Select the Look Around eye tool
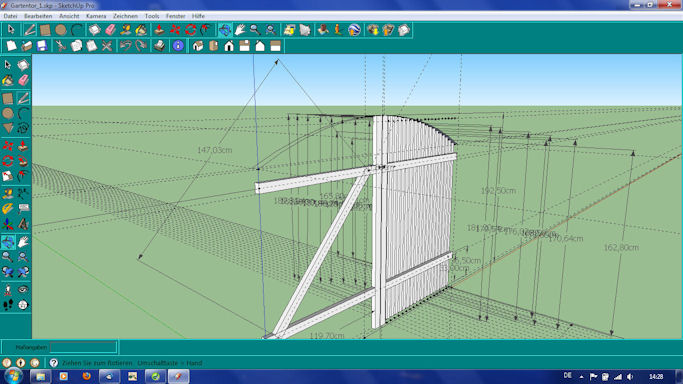This screenshot has height=384, width=683. 23,290
